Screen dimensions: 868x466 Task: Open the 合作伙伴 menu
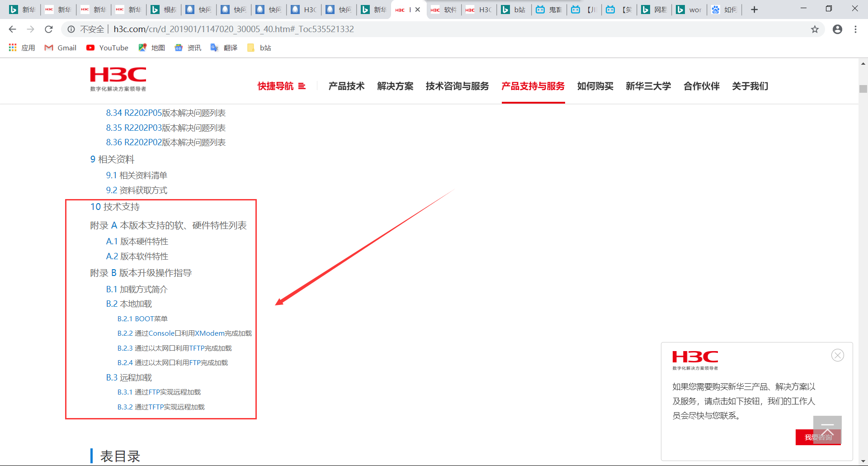(701, 86)
